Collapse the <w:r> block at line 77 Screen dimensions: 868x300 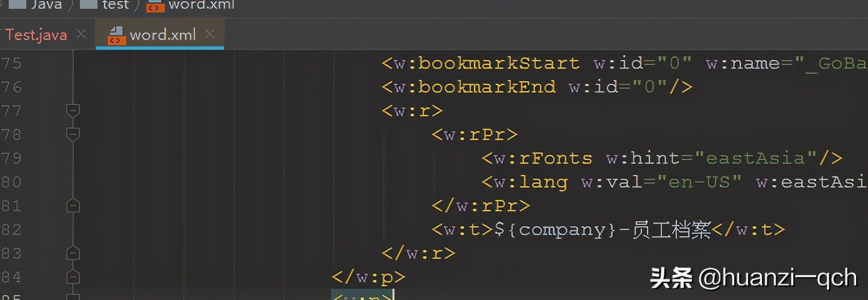73,111
